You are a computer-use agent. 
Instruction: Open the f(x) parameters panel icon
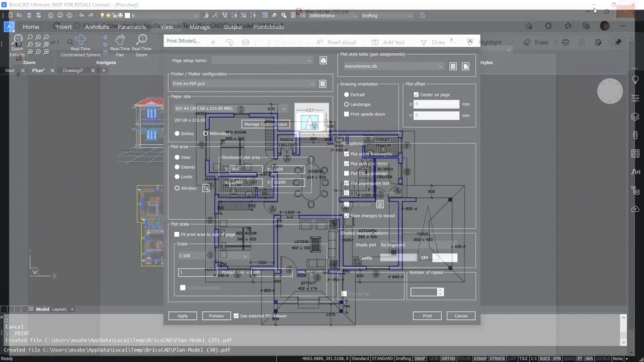635,172
